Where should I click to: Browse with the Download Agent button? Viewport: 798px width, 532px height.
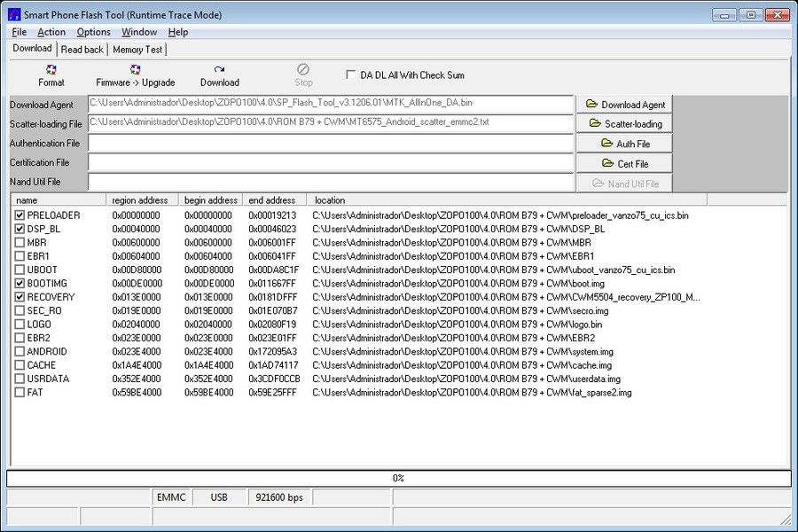(x=624, y=105)
